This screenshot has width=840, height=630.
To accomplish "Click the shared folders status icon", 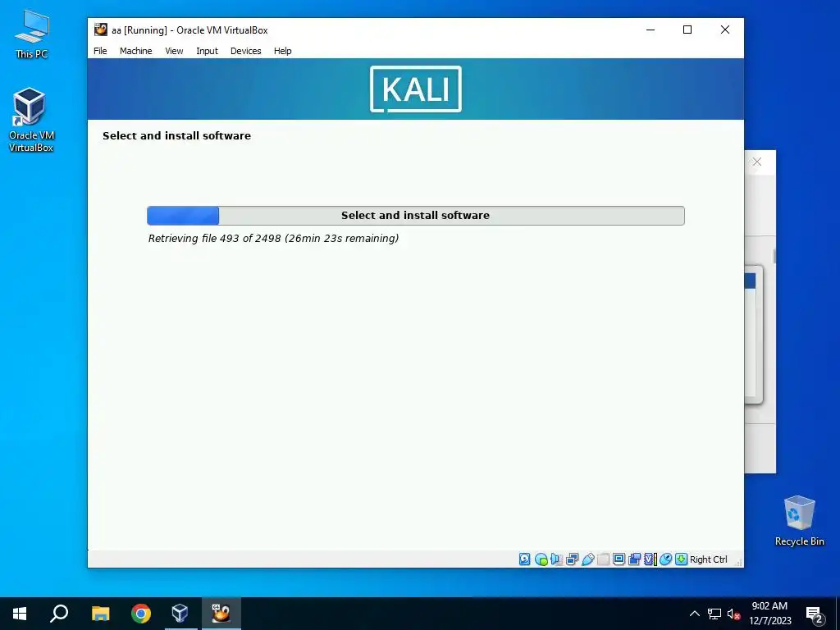I will pos(603,559).
